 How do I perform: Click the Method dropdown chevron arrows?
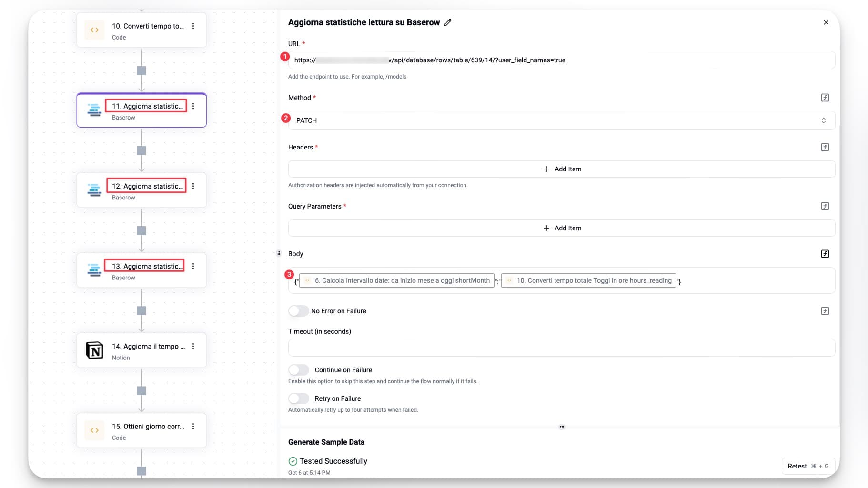823,120
